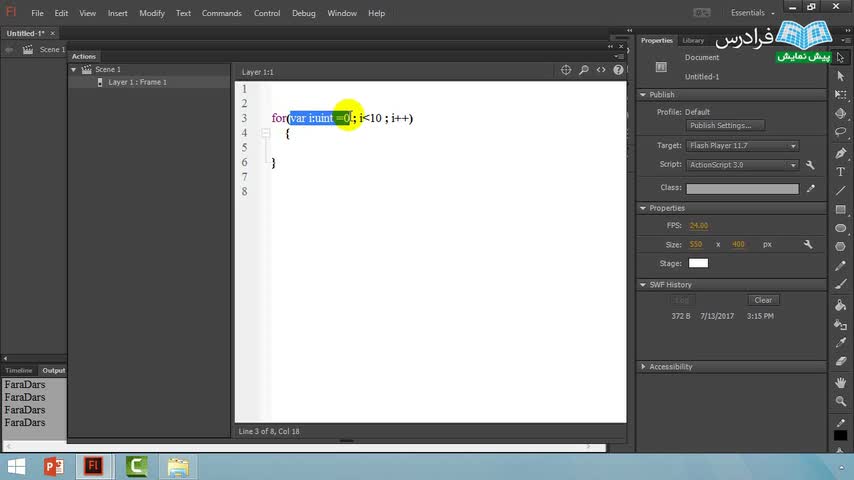This screenshot has width=854, height=480.
Task: Edit the FPS value 24.00
Action: (x=698, y=226)
